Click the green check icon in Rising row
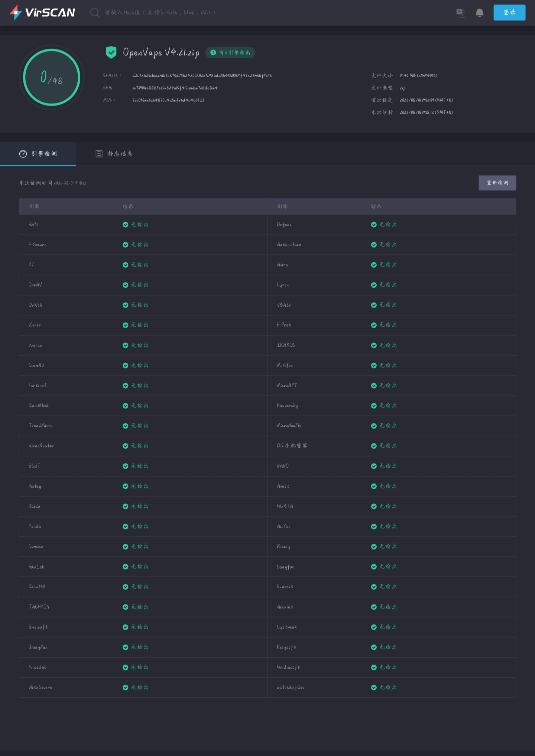535x756 pixels. tap(374, 546)
